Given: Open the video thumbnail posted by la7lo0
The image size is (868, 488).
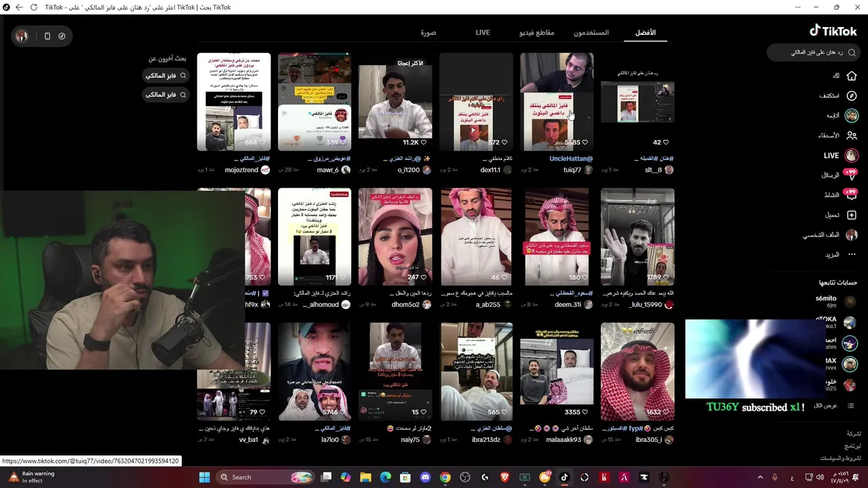Looking at the screenshot, I should pos(315,371).
